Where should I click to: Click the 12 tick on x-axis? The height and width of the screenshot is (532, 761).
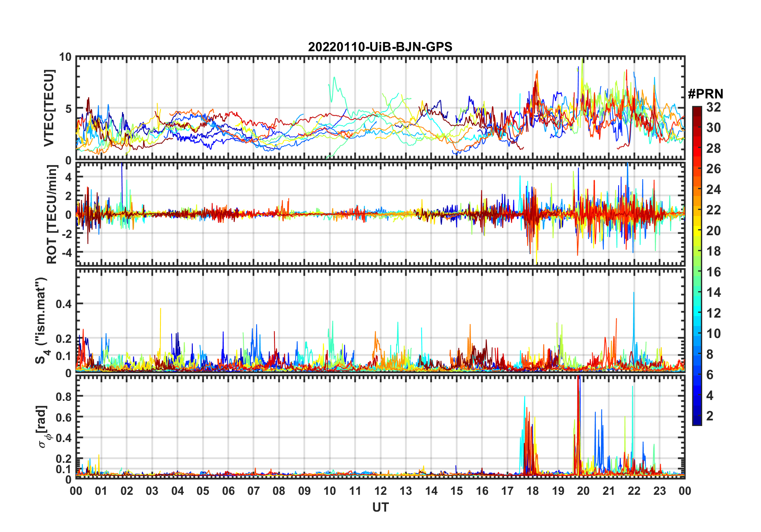(380, 491)
